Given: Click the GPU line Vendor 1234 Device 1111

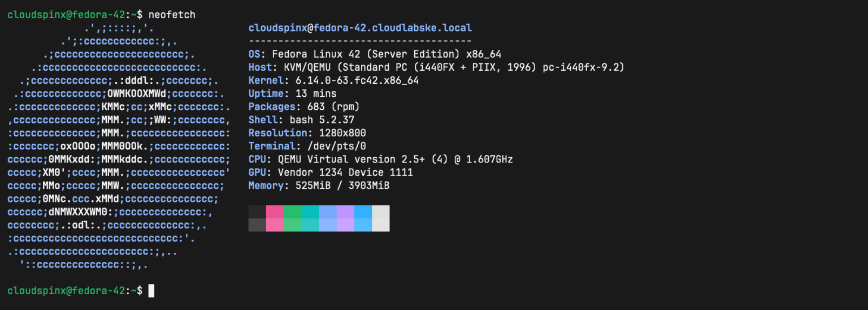Looking at the screenshot, I should point(331,172).
